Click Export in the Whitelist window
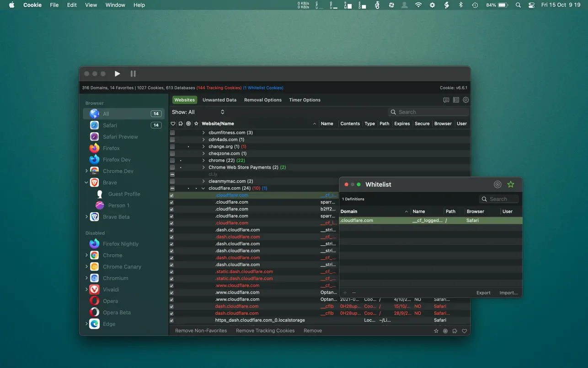The image size is (588, 368). 483,293
